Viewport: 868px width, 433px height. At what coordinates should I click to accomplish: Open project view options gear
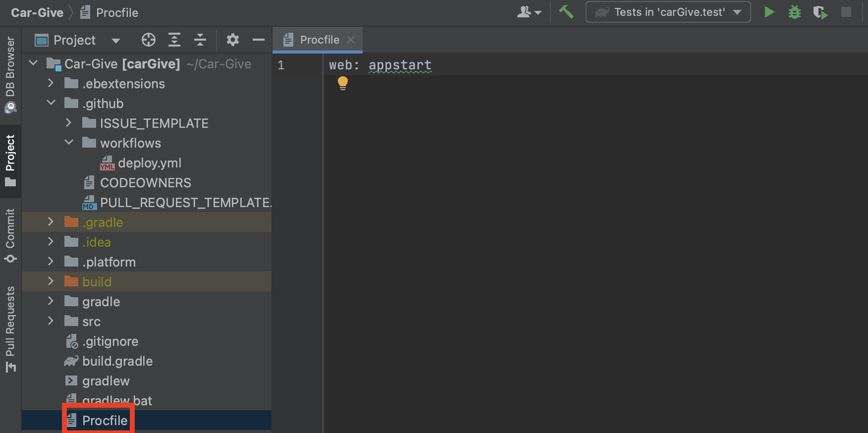[x=233, y=40]
